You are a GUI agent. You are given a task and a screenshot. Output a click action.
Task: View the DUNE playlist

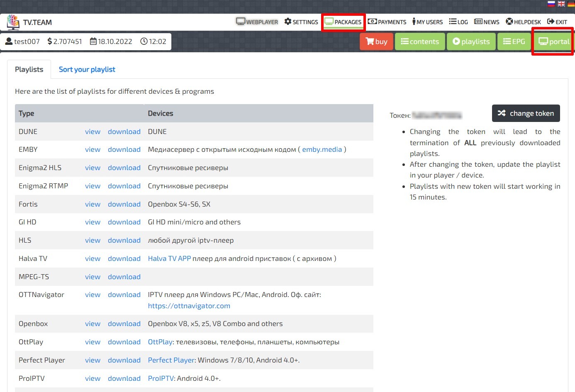click(93, 131)
